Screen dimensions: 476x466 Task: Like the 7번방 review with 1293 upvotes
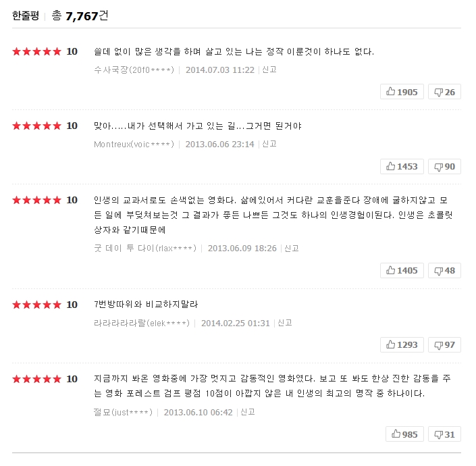point(402,345)
